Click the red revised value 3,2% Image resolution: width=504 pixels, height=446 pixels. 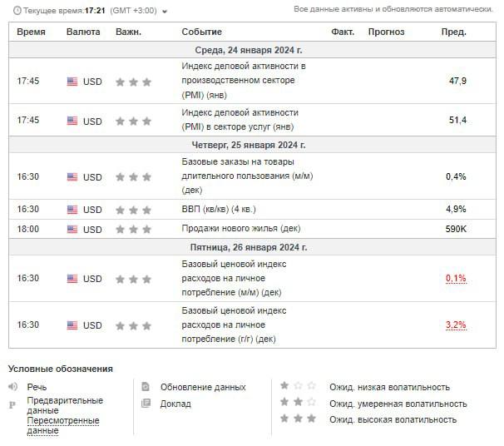click(x=456, y=325)
